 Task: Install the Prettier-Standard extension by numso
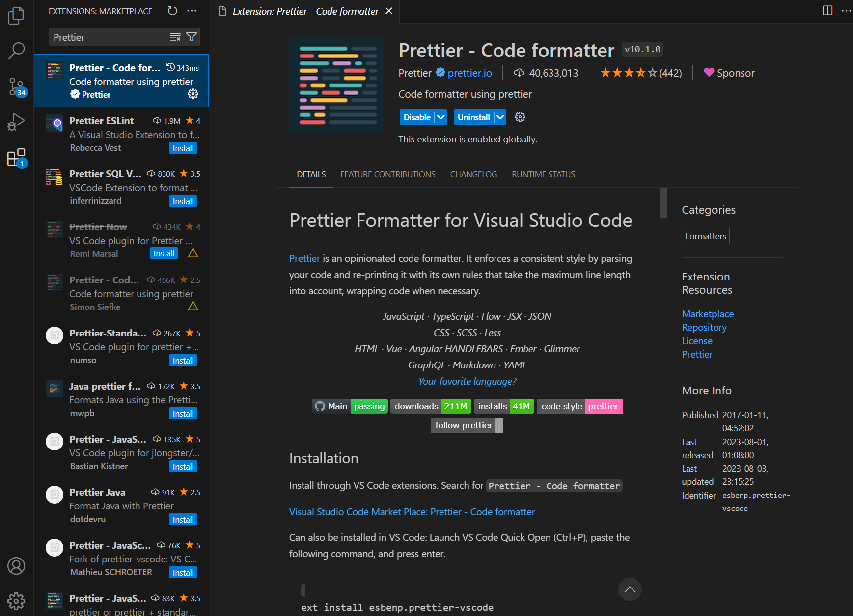pyautogui.click(x=183, y=361)
